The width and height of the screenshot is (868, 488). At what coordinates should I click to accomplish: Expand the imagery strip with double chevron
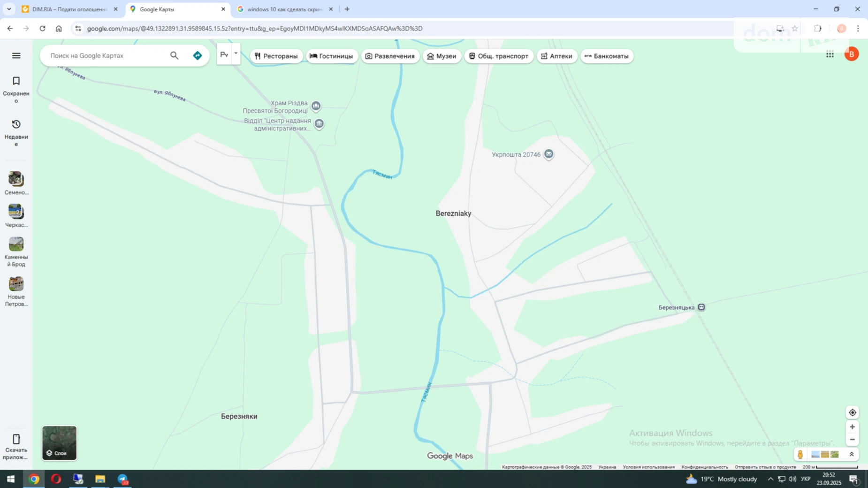(x=851, y=454)
